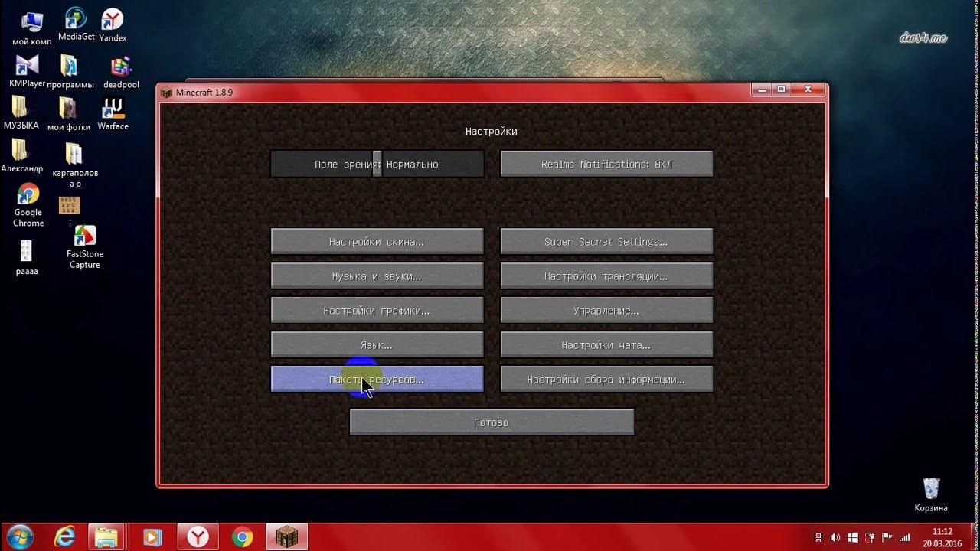The width and height of the screenshot is (980, 551).
Task: Open Настройки чата settings
Action: coord(606,344)
